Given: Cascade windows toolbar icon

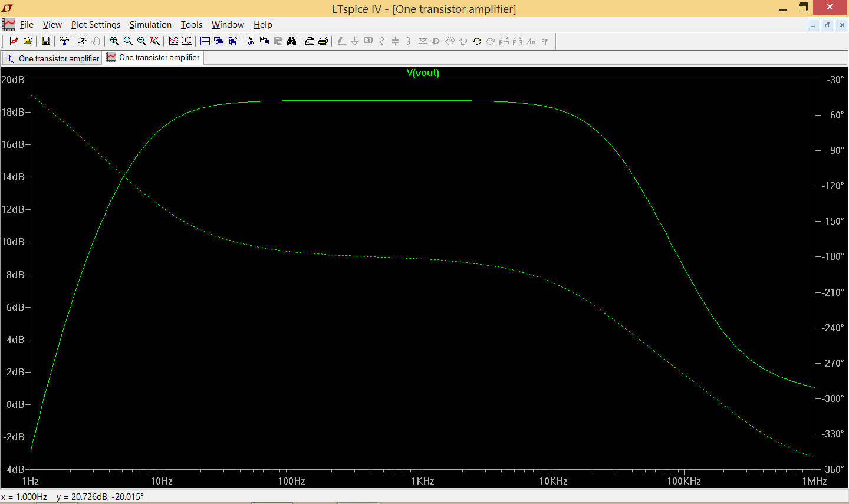Looking at the screenshot, I should tap(219, 41).
